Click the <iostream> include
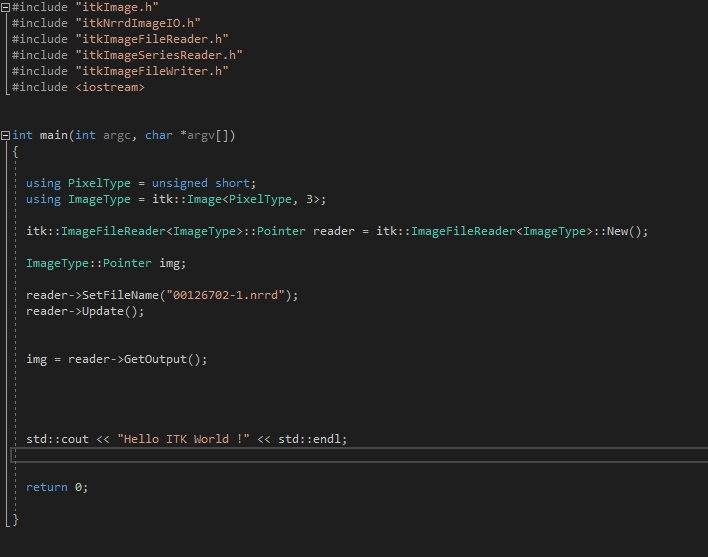708x557 pixels. point(110,87)
